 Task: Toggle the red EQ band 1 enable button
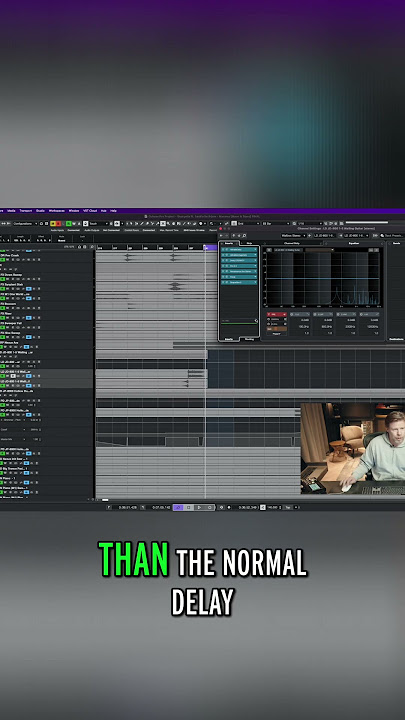[x=277, y=314]
